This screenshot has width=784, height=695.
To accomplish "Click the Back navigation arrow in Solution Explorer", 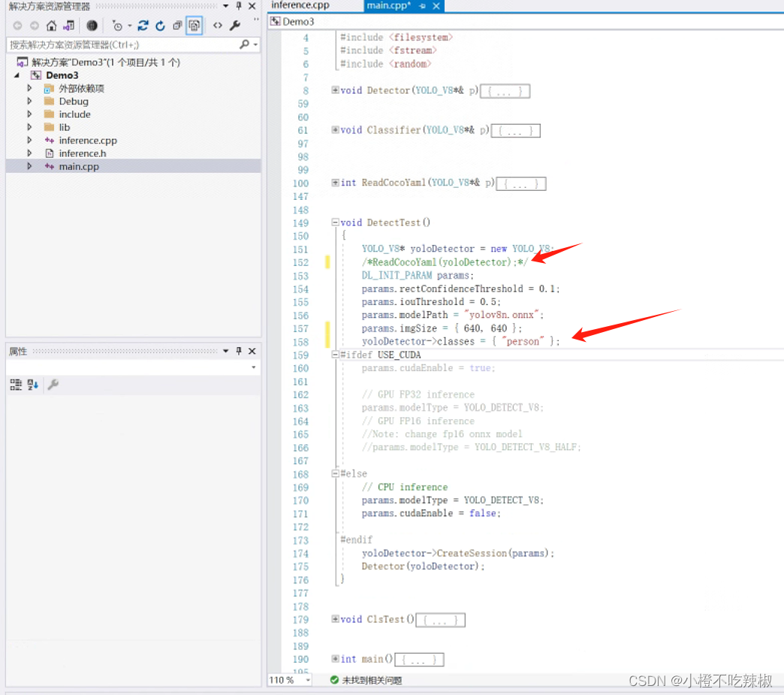I will coord(17,26).
